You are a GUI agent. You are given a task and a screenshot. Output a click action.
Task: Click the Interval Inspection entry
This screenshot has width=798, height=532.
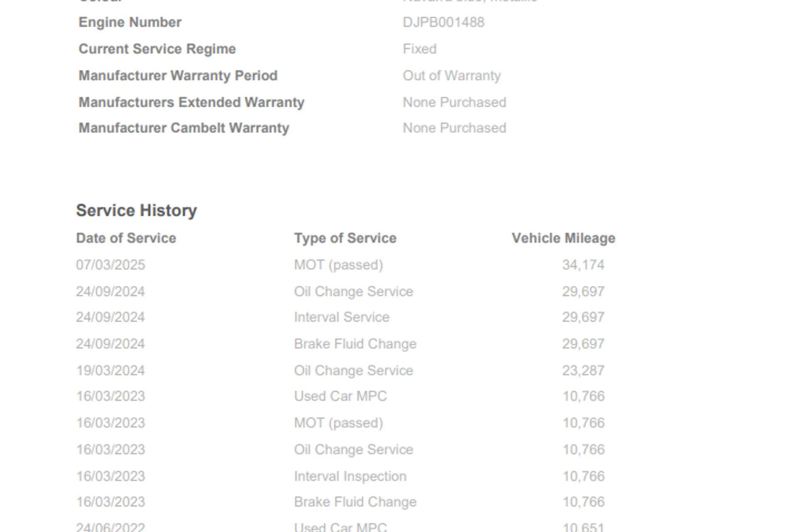350,476
